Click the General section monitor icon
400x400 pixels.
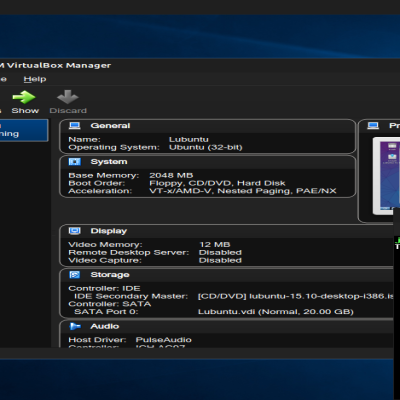click(x=75, y=126)
